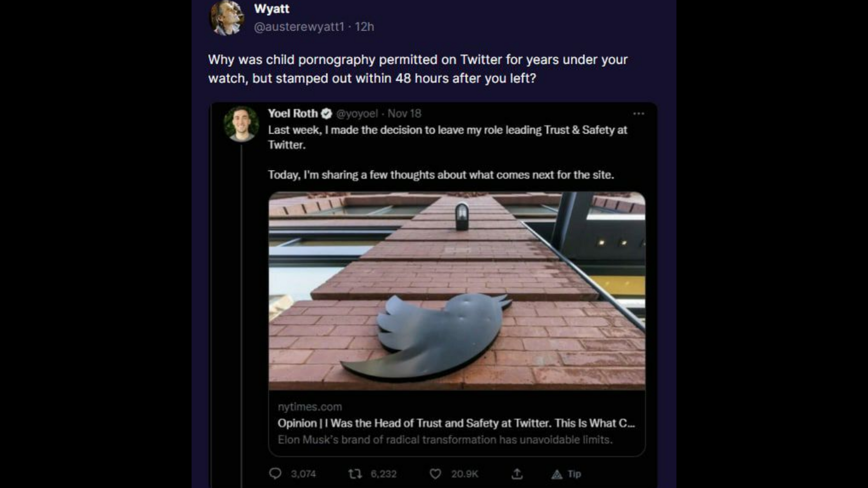
Task: Click the reply speech bubble icon
Action: coord(275,474)
